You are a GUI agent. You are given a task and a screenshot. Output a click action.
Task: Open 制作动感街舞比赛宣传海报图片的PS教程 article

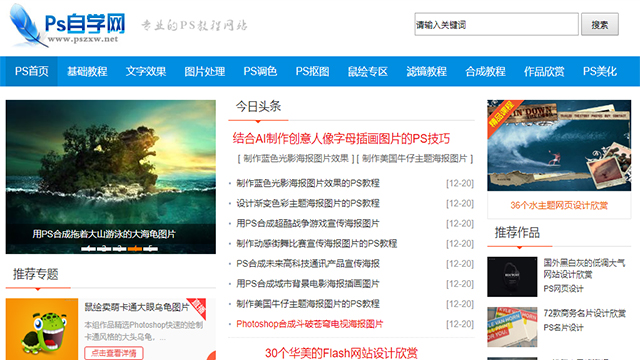coord(317,244)
